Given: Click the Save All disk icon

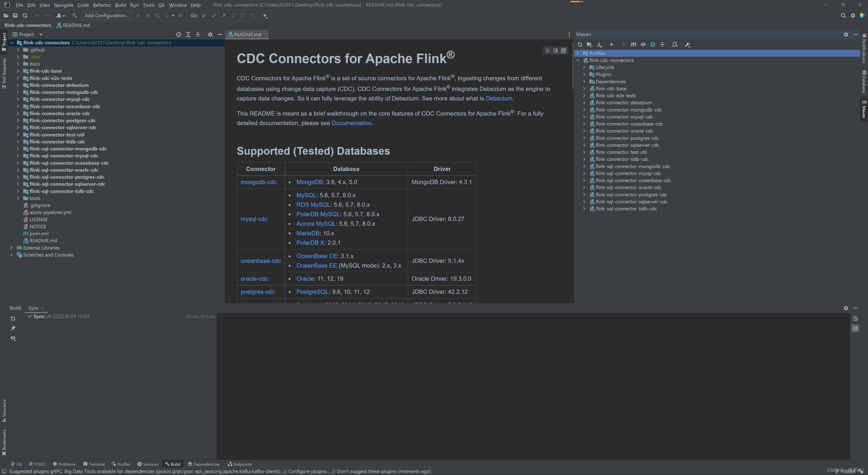Looking at the screenshot, I should tap(15, 16).
